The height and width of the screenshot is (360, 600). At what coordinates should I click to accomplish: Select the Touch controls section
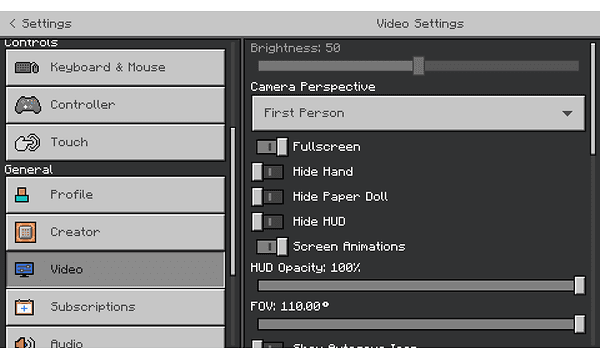(x=115, y=142)
